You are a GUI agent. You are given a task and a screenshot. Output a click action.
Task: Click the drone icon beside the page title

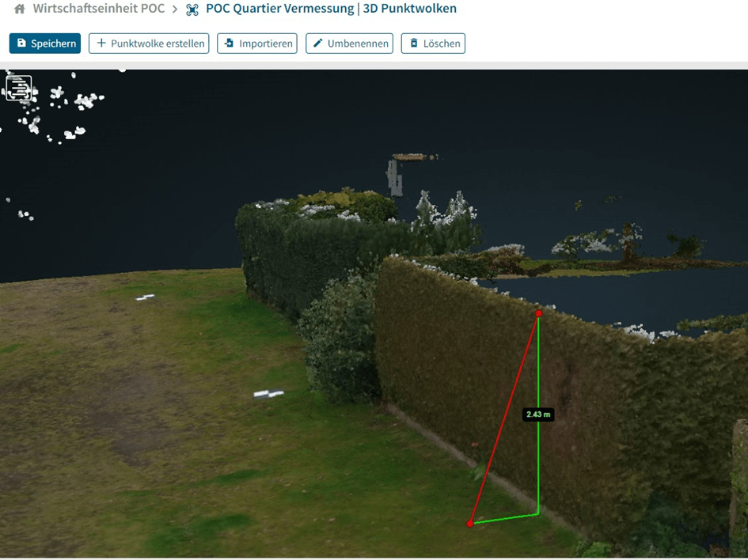coord(192,10)
